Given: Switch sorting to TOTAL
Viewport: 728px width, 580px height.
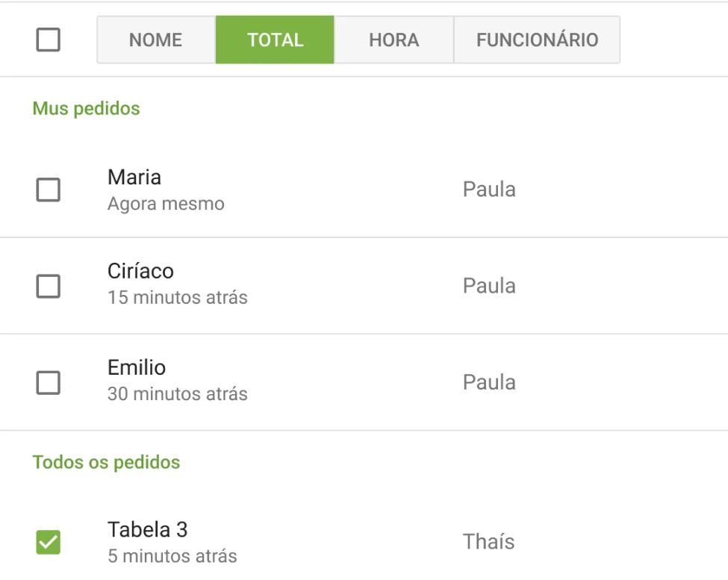Looking at the screenshot, I should [x=274, y=40].
